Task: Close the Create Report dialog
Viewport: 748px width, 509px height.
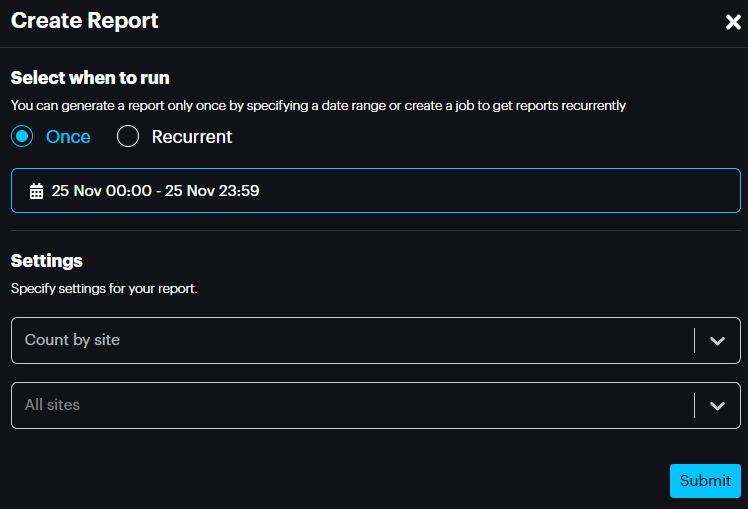Action: tap(733, 22)
